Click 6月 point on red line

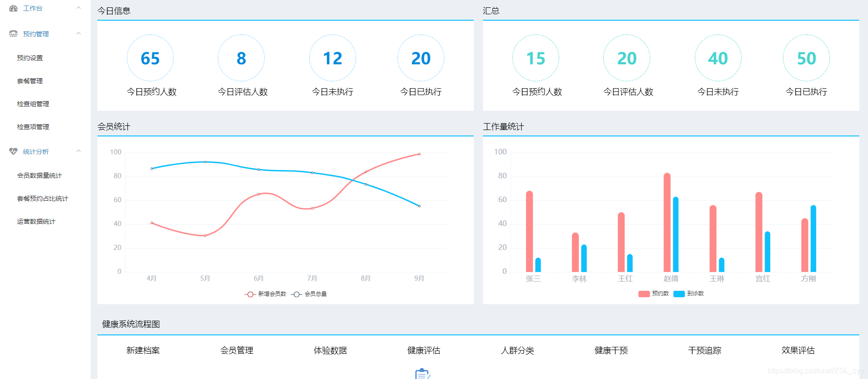coord(259,194)
